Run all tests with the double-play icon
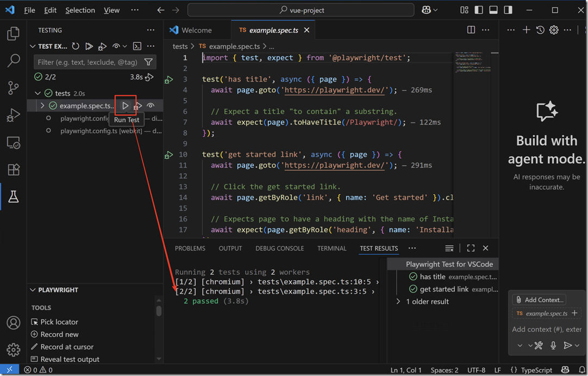Viewport: 588px width, 376px height. [89, 47]
